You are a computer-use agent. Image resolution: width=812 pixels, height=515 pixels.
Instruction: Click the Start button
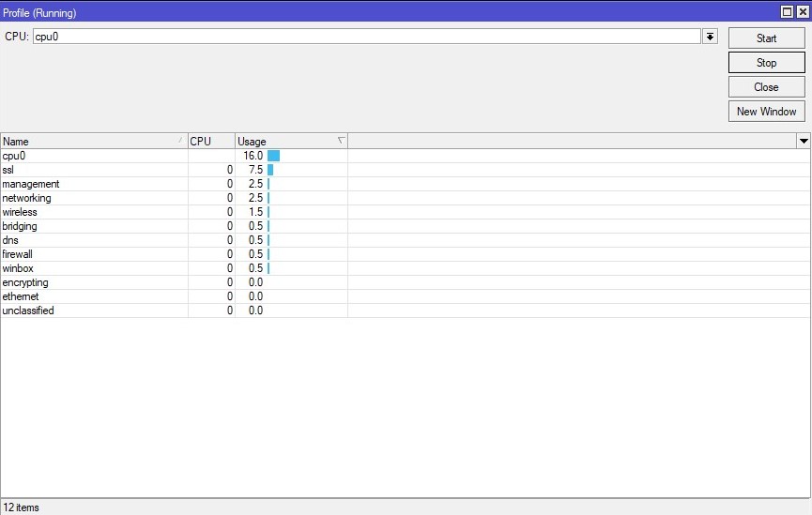766,38
